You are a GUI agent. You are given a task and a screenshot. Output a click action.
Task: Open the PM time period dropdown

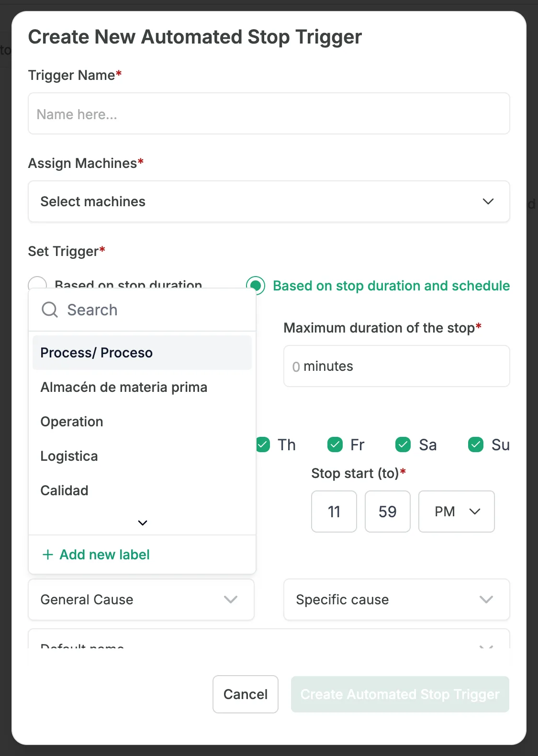pyautogui.click(x=457, y=511)
